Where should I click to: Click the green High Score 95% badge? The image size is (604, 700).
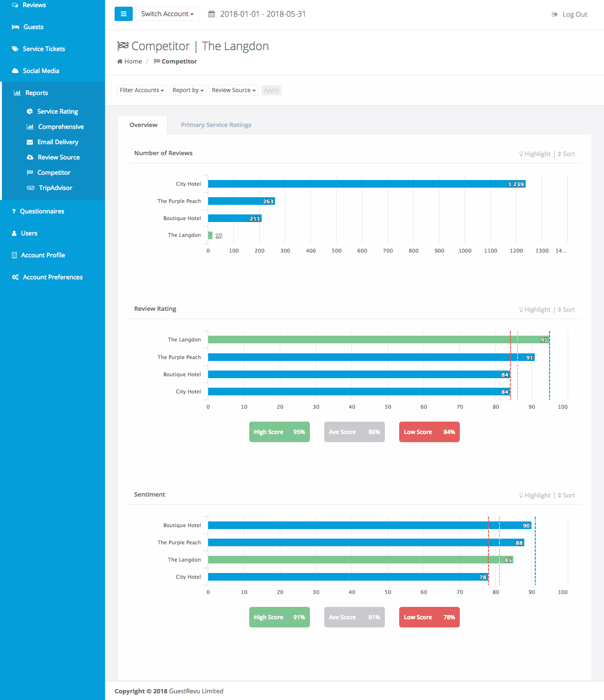279,432
